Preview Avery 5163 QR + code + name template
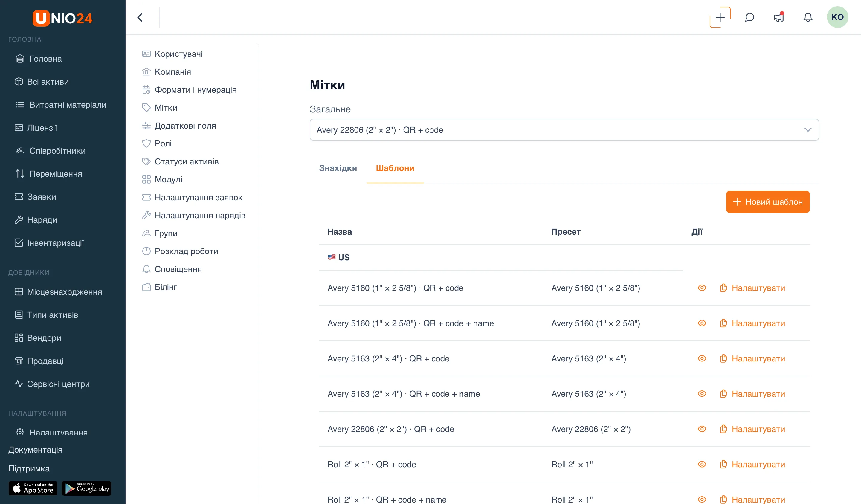 coord(702,394)
